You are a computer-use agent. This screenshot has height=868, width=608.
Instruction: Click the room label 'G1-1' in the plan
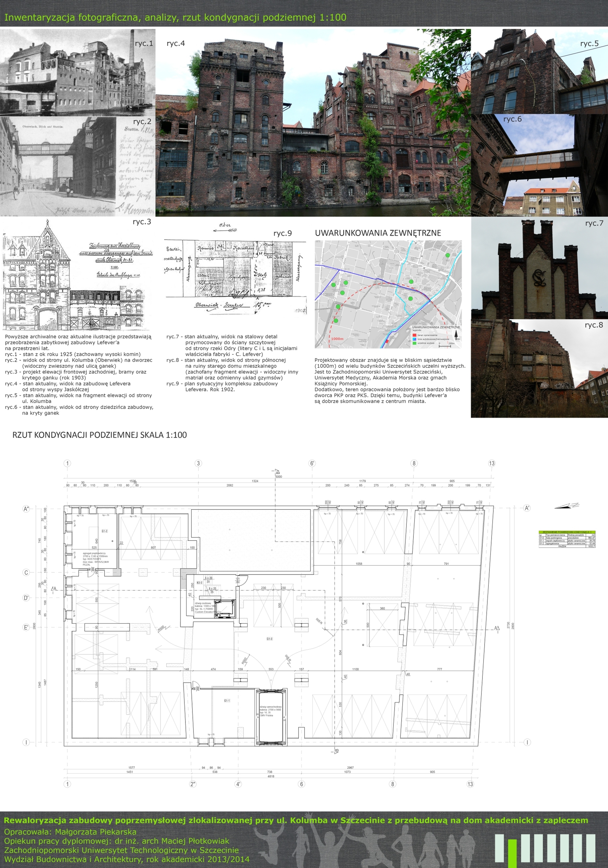pyautogui.click(x=226, y=701)
